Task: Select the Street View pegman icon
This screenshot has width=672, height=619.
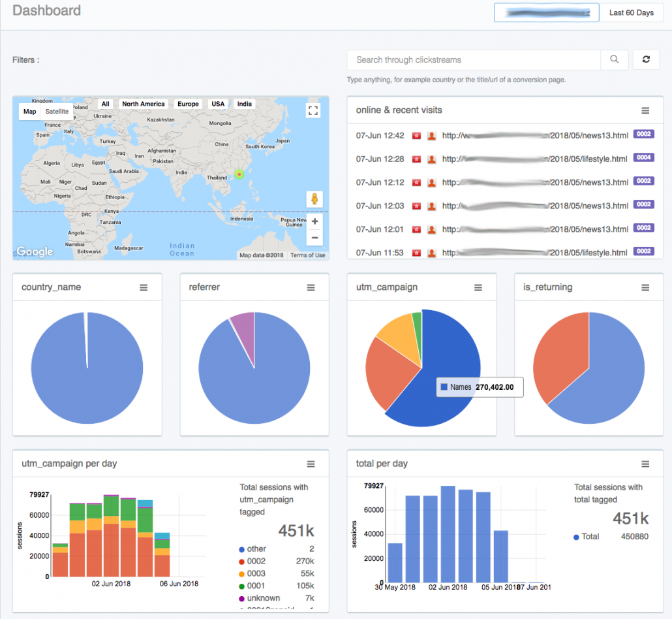Action: tap(314, 198)
